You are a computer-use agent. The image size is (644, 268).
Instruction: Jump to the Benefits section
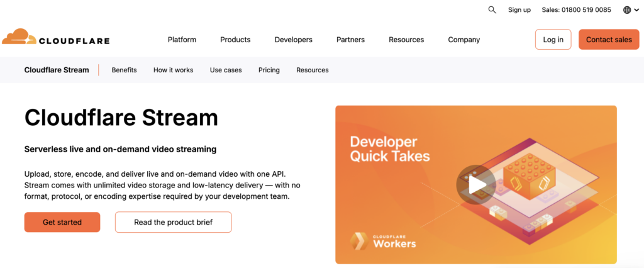pyautogui.click(x=124, y=70)
